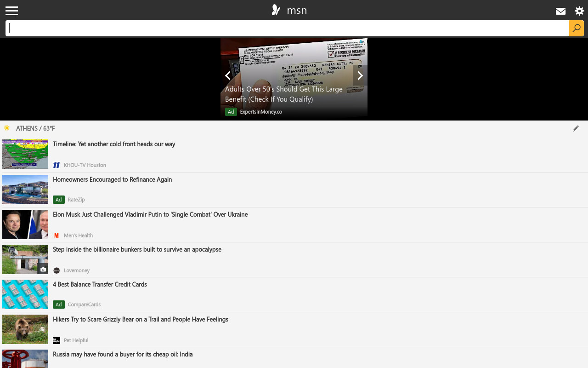Click the KHOU-TV Houston source name
Image resolution: width=588 pixels, height=368 pixels.
85,165
